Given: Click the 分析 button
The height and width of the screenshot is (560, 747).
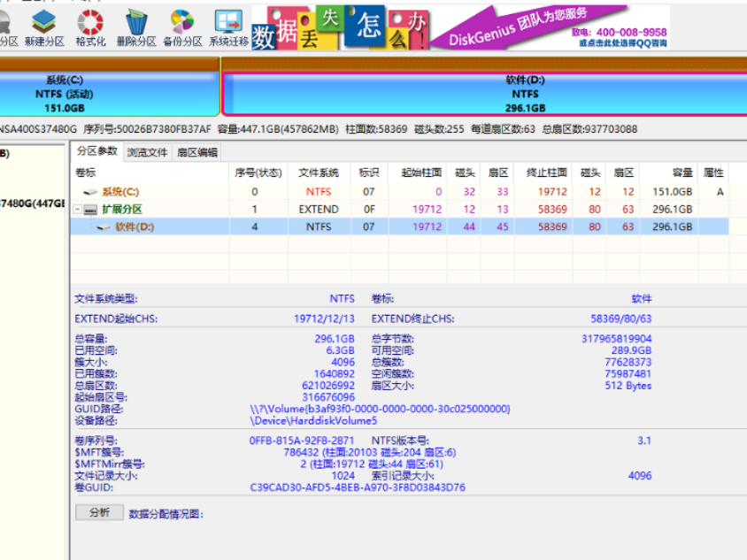Looking at the screenshot, I should [x=99, y=512].
